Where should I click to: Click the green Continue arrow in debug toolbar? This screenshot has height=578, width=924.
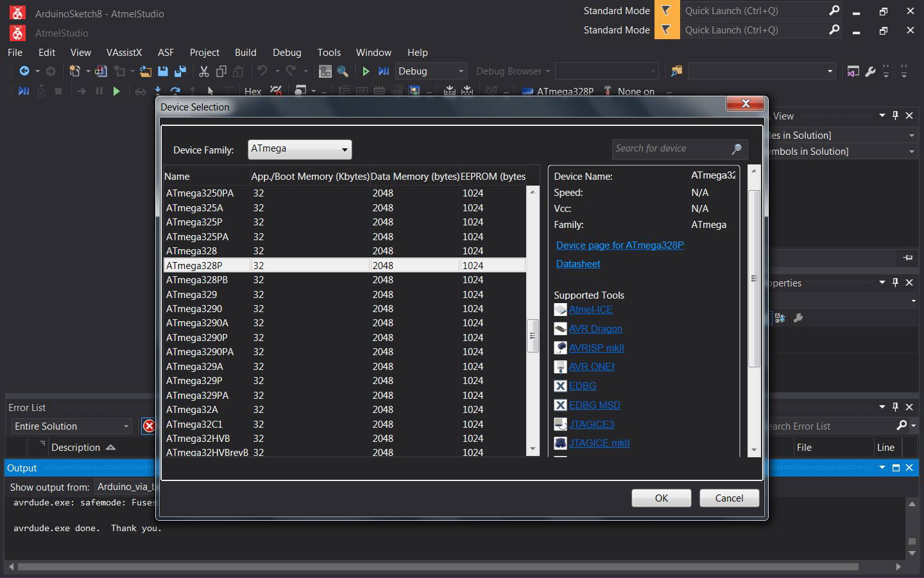point(116,91)
